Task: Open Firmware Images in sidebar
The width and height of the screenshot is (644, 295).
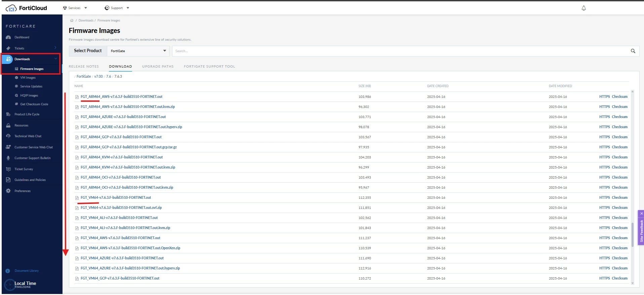Action: pos(32,69)
